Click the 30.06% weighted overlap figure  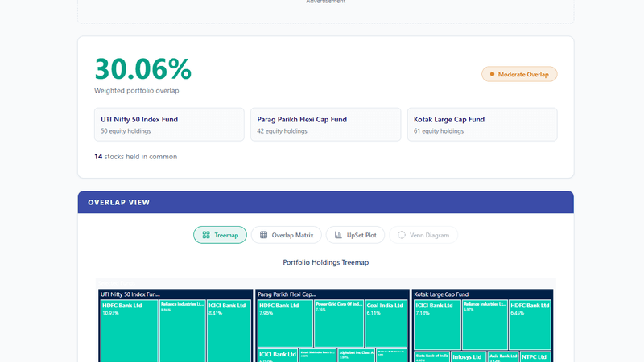pyautogui.click(x=143, y=69)
